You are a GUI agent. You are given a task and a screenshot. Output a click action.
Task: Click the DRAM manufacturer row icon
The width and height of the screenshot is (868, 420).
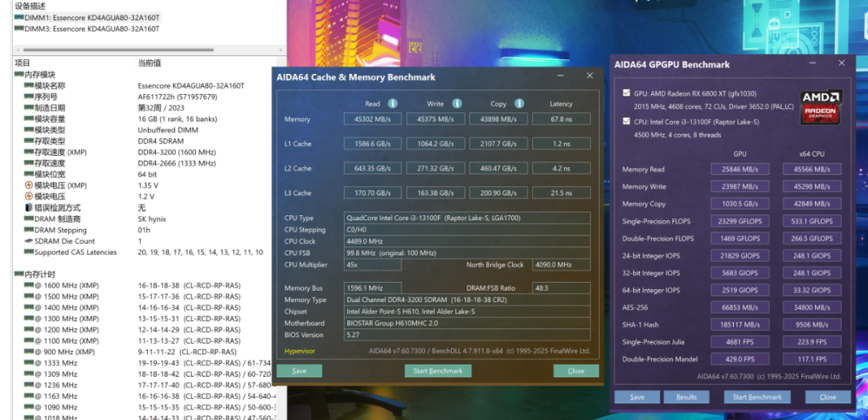point(29,219)
